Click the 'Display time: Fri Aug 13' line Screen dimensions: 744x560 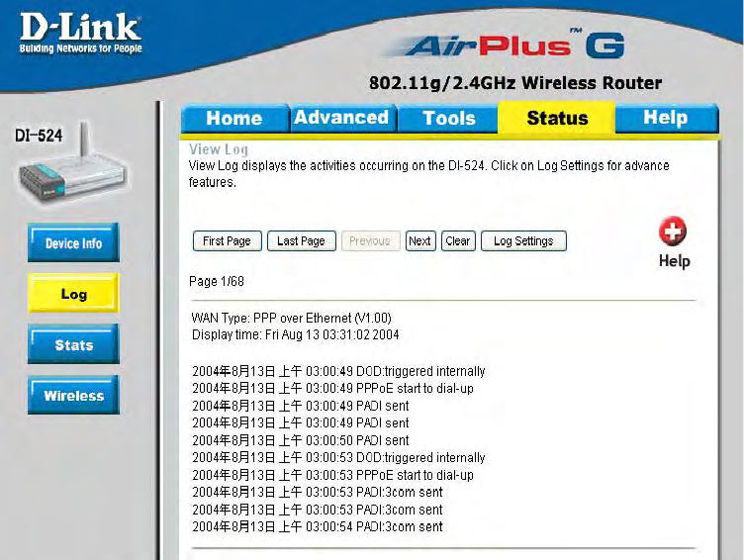(x=295, y=334)
